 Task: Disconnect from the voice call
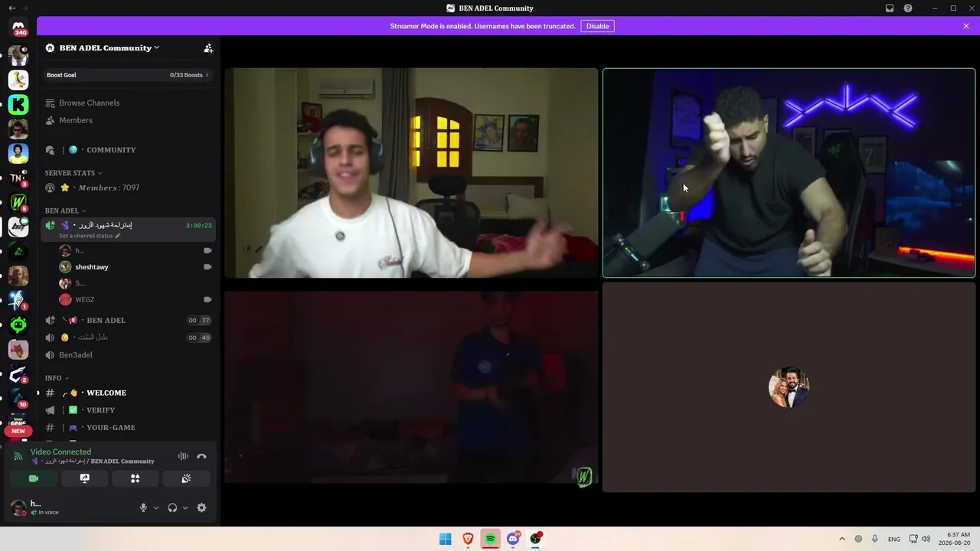[201, 456]
